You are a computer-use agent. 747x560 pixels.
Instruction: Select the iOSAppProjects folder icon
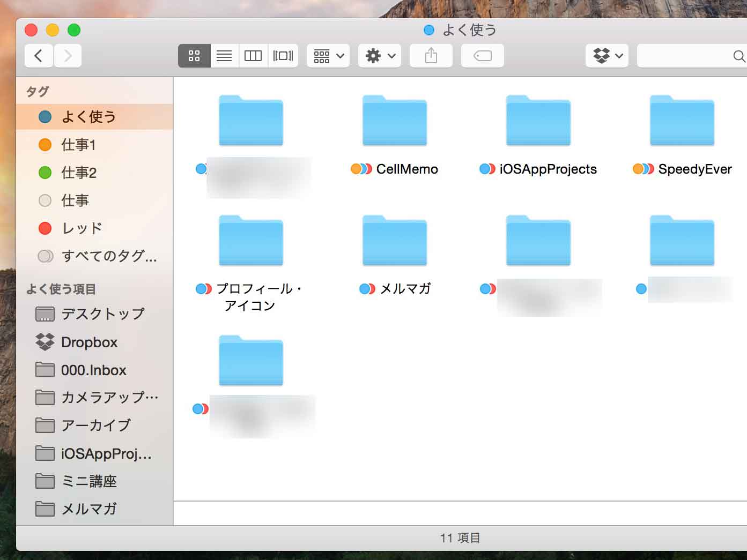(x=538, y=121)
